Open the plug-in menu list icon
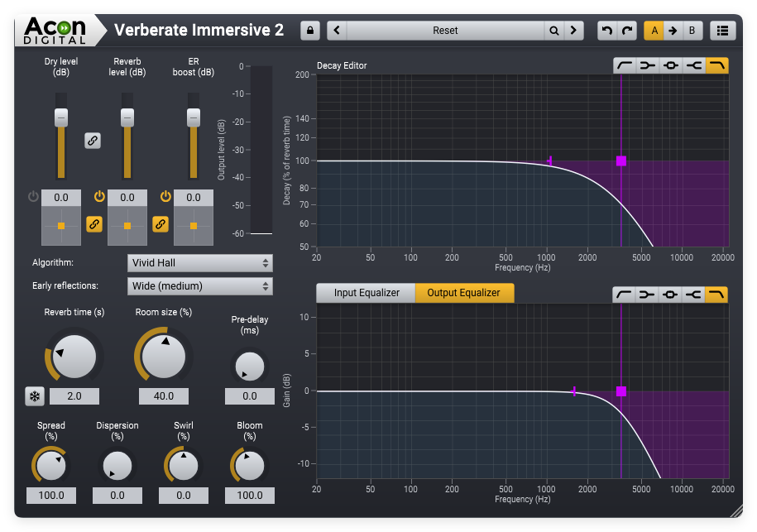Viewport: 757px width, 532px height. click(723, 31)
